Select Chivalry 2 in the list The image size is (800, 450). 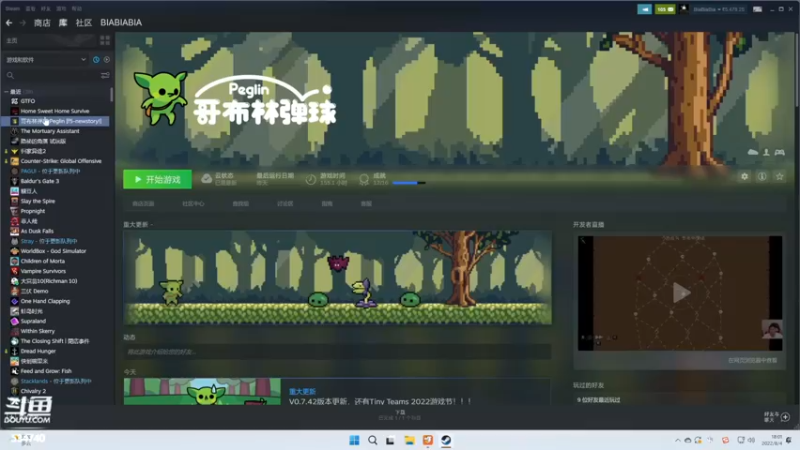(x=33, y=391)
